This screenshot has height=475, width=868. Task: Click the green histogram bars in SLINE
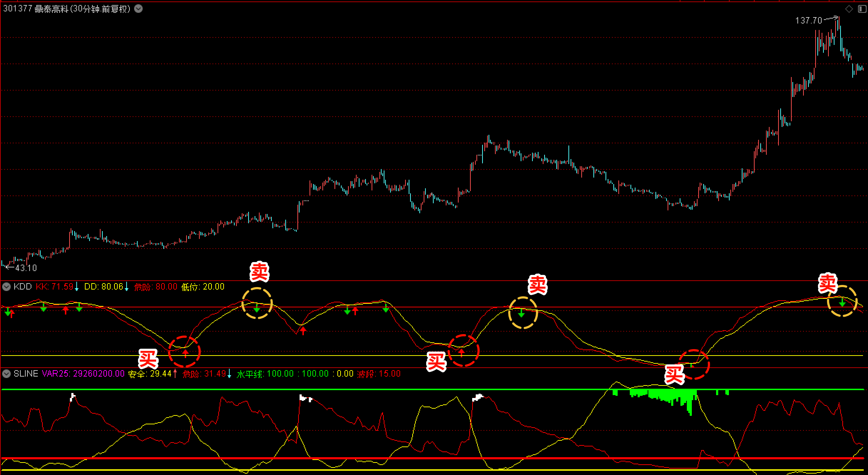(x=670, y=397)
